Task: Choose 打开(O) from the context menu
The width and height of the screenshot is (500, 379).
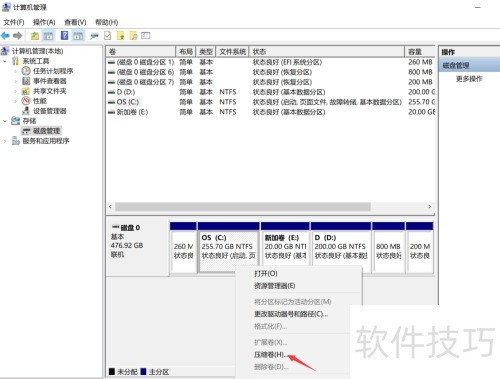Action: [266, 274]
